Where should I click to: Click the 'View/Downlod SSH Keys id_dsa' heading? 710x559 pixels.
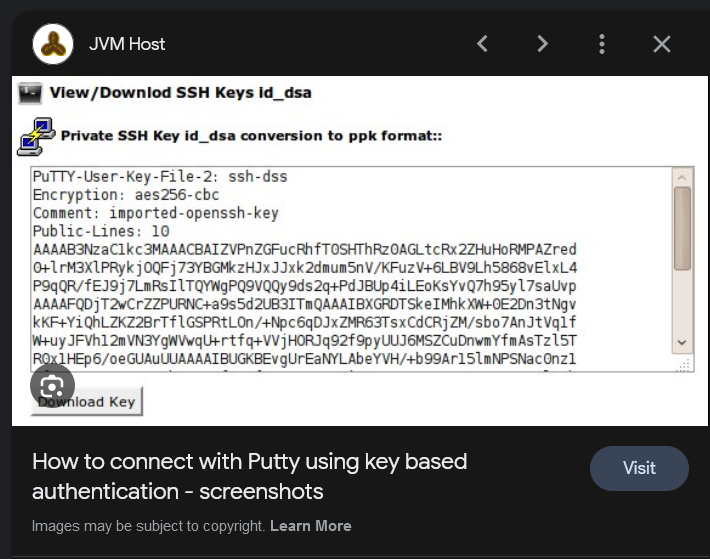click(x=180, y=93)
